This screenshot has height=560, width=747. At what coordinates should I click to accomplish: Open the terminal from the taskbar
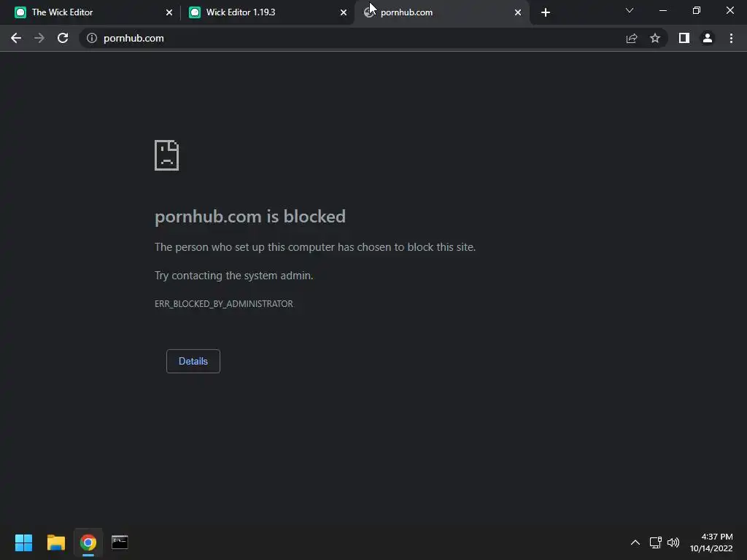click(x=120, y=542)
